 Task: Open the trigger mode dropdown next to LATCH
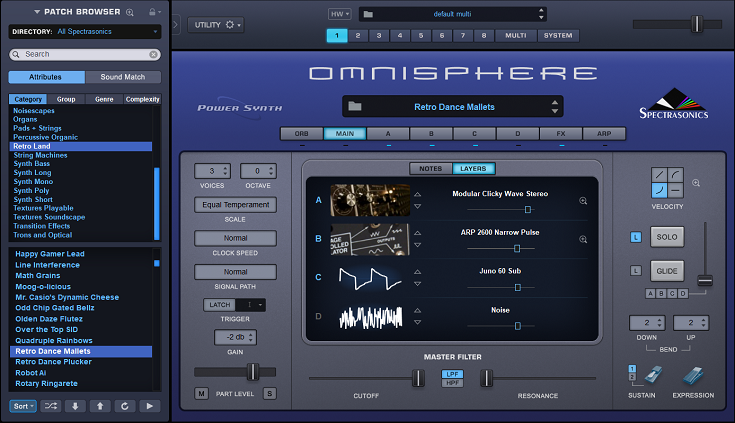point(251,305)
